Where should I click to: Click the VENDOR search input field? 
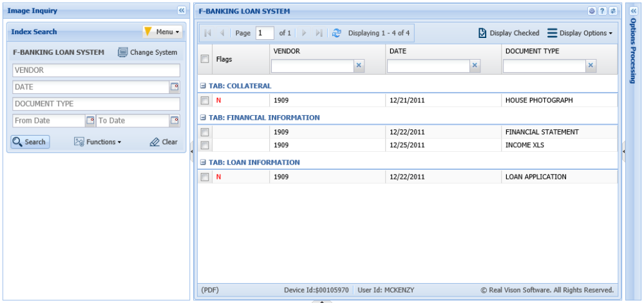(96, 70)
